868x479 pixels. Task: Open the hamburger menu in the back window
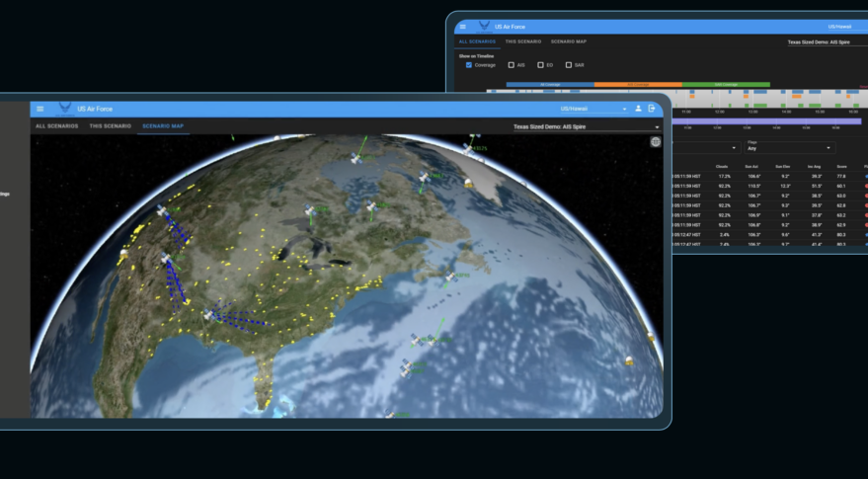pos(462,27)
